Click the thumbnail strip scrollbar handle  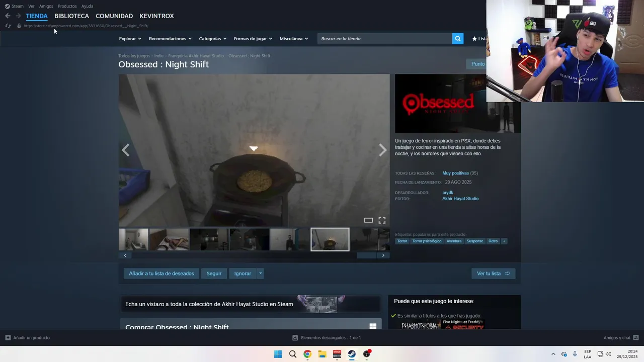[366, 255]
